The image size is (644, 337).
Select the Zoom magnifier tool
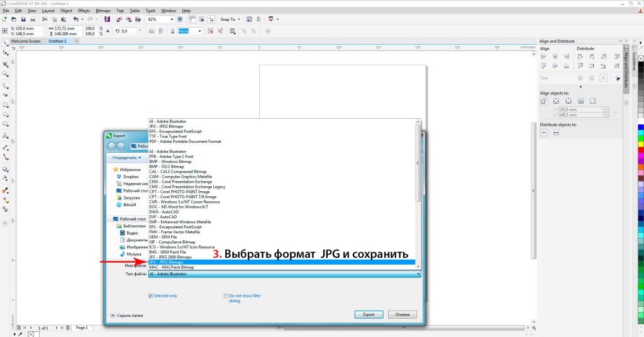(5, 74)
